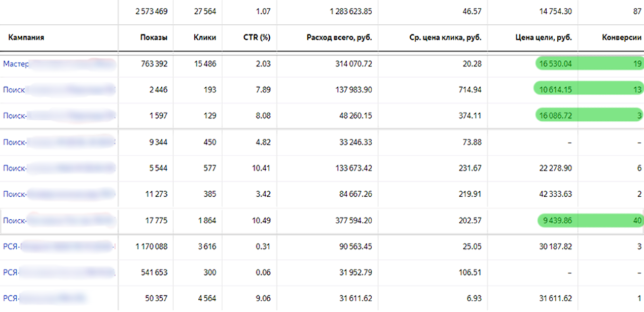Viewport: 644px width, 312px height.
Task: Select the Ср. цена клика, руб. header
Action: (445, 38)
